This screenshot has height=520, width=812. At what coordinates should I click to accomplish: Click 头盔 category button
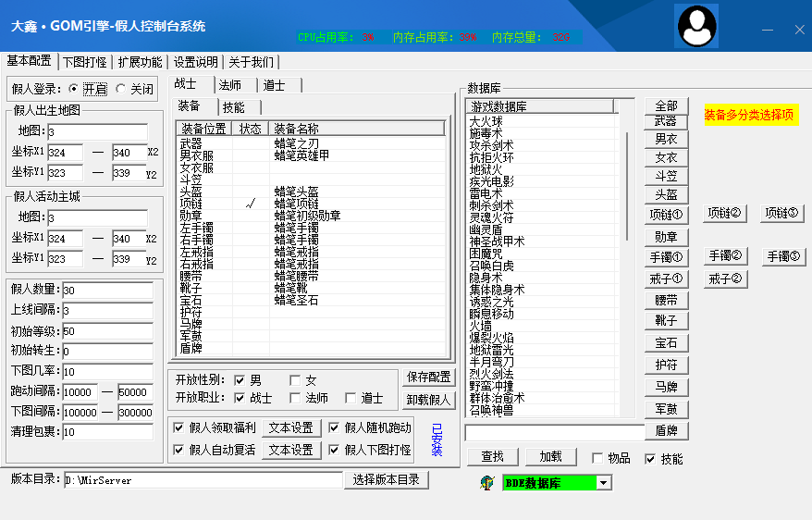point(667,194)
